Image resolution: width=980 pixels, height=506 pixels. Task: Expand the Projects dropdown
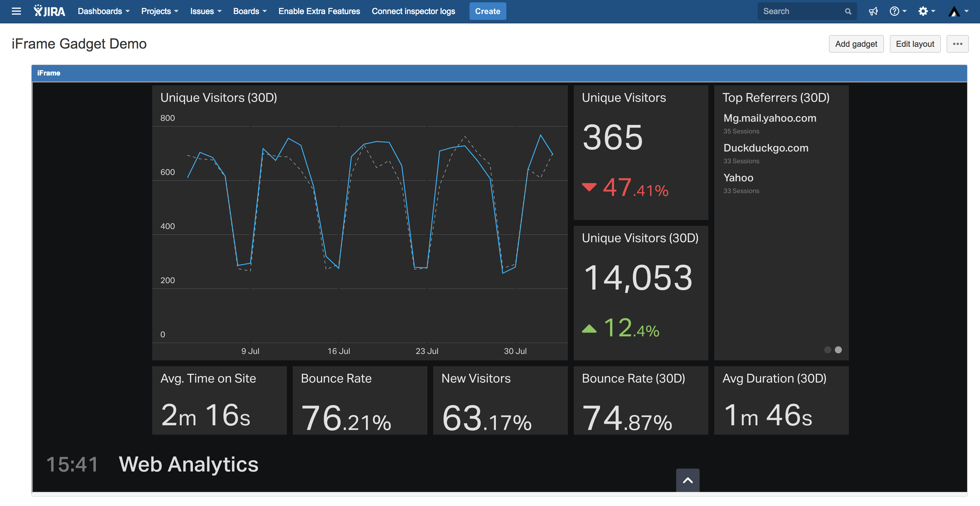160,11
